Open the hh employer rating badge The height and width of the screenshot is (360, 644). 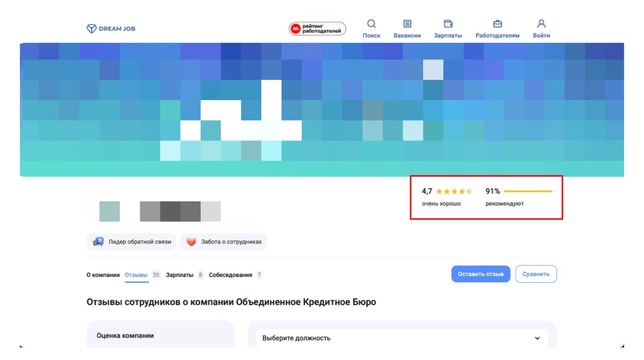317,29
